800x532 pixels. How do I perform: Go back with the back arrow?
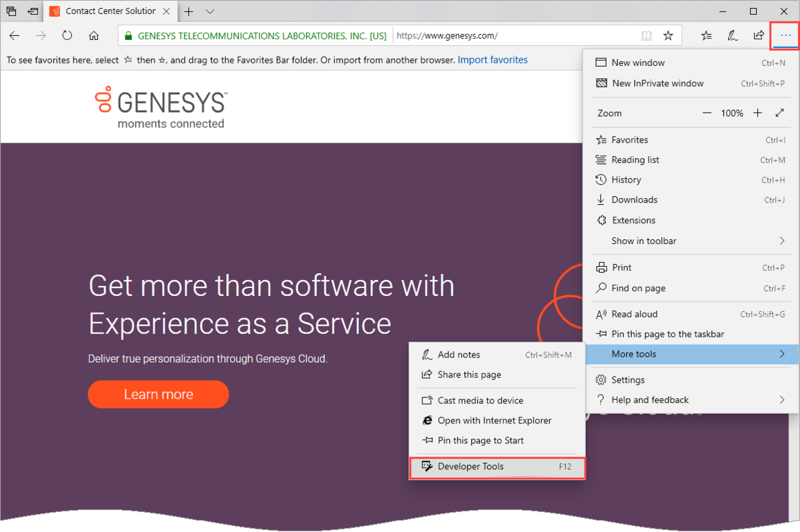[14, 36]
